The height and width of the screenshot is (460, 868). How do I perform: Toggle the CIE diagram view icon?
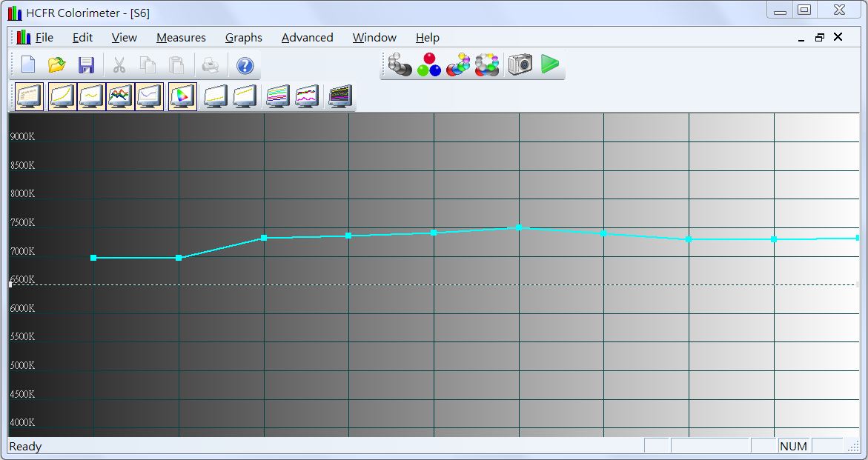point(182,97)
